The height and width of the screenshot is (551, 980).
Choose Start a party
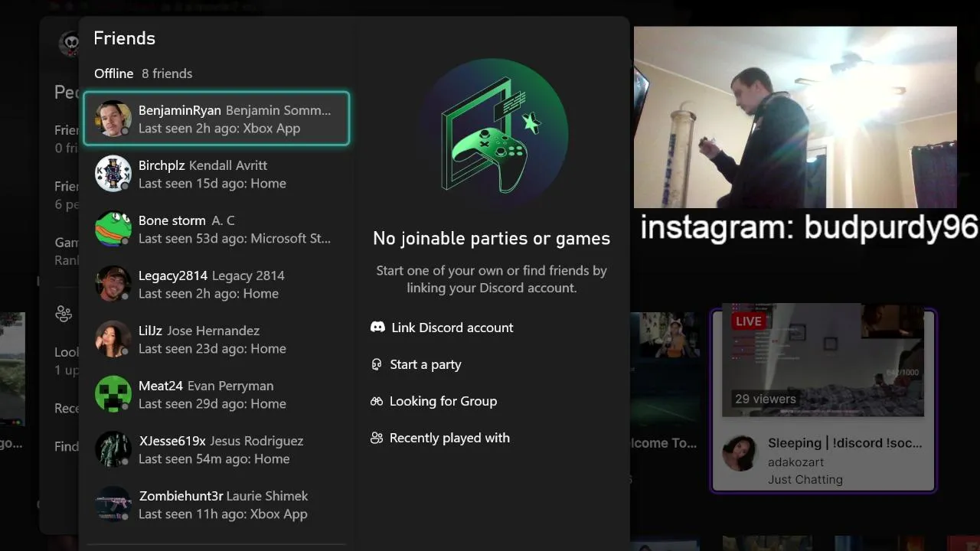pyautogui.click(x=416, y=364)
